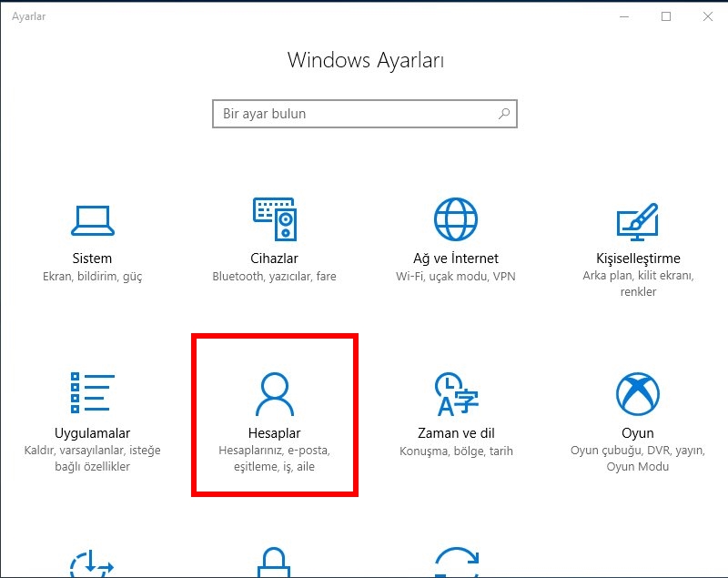Open the Uygulamalar list icon

tap(93, 392)
